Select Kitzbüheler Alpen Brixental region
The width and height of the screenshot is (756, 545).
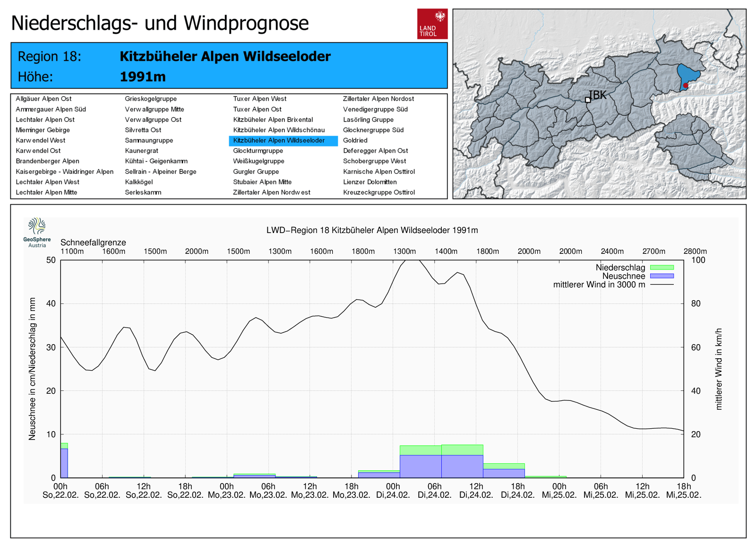273,120
